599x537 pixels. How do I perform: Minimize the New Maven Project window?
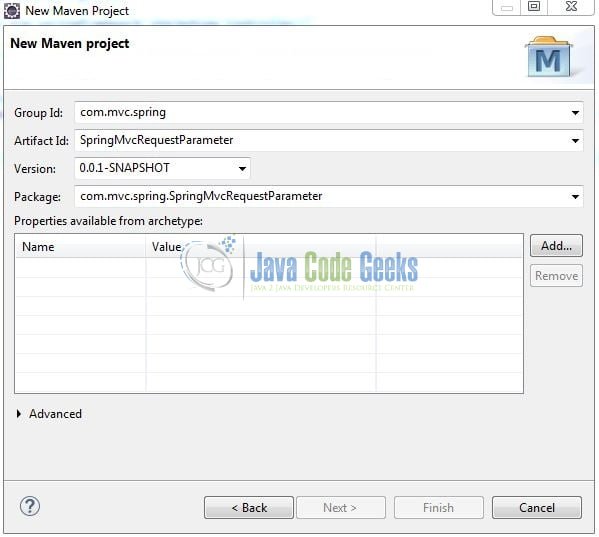coord(507,7)
